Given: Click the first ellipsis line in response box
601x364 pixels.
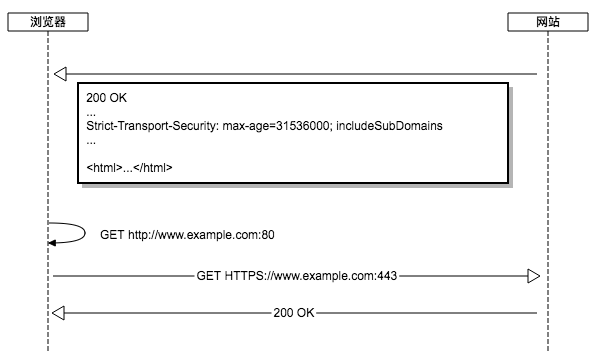Looking at the screenshot, I should tap(91, 115).
